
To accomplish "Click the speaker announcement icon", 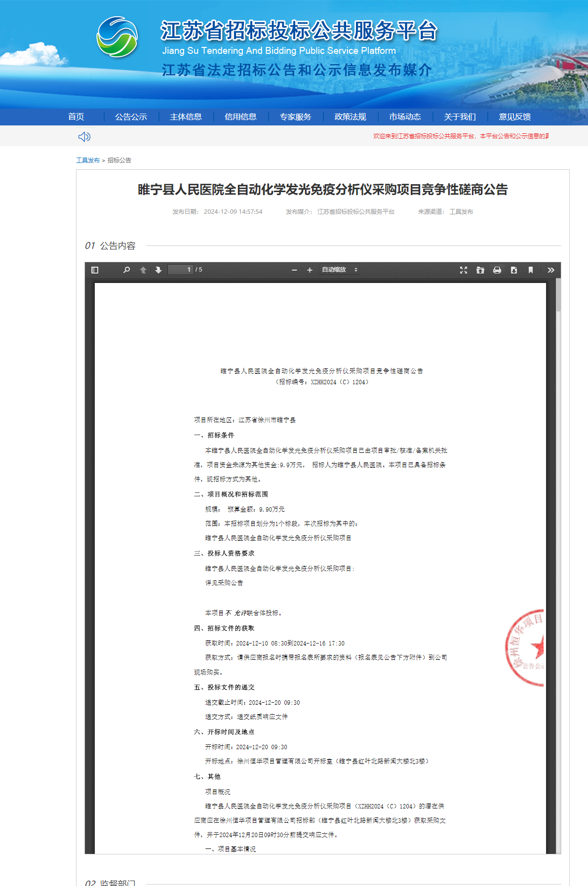I will (84, 137).
